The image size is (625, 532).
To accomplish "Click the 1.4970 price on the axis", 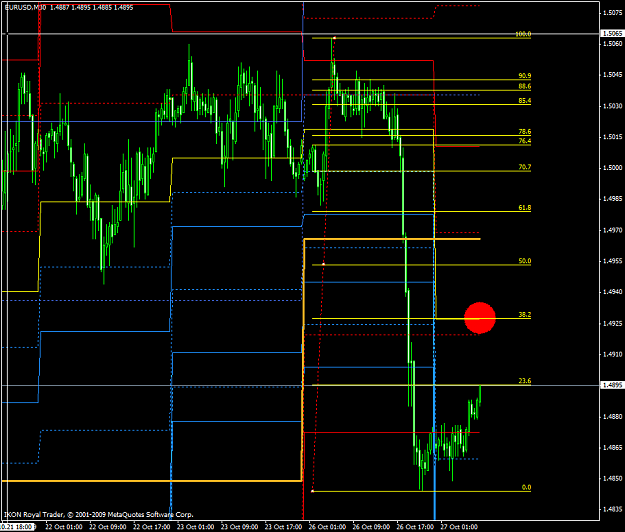I will point(612,230).
